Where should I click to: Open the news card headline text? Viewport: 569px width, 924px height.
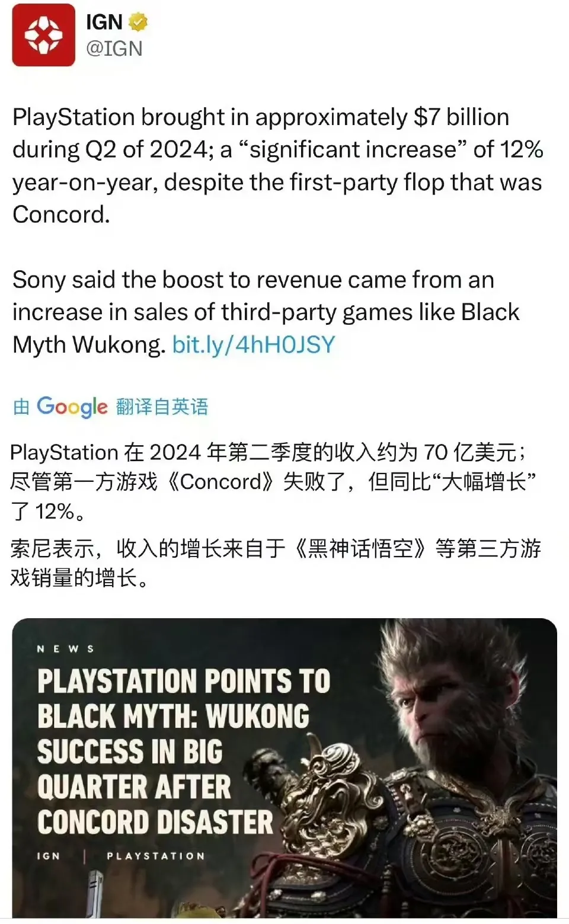point(184,752)
